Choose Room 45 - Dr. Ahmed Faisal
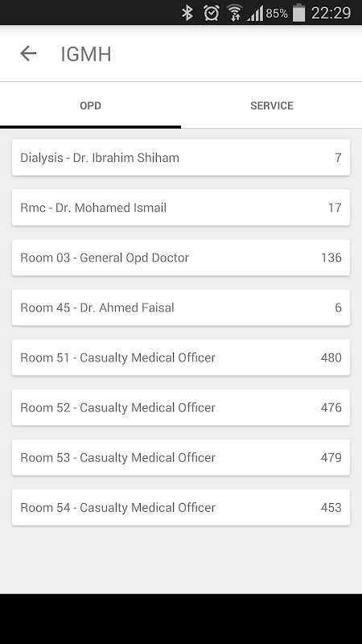Image resolution: width=362 pixels, height=644 pixels. (x=181, y=308)
